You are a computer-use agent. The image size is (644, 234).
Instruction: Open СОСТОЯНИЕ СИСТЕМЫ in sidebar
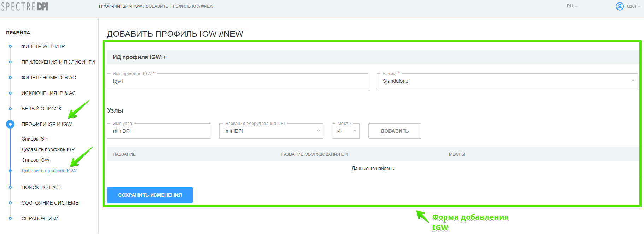[51, 203]
